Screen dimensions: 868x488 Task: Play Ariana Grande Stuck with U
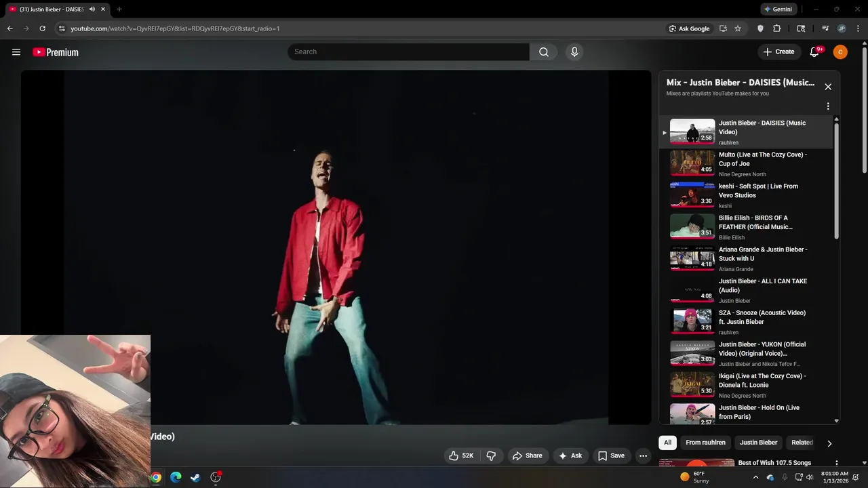coord(746,259)
